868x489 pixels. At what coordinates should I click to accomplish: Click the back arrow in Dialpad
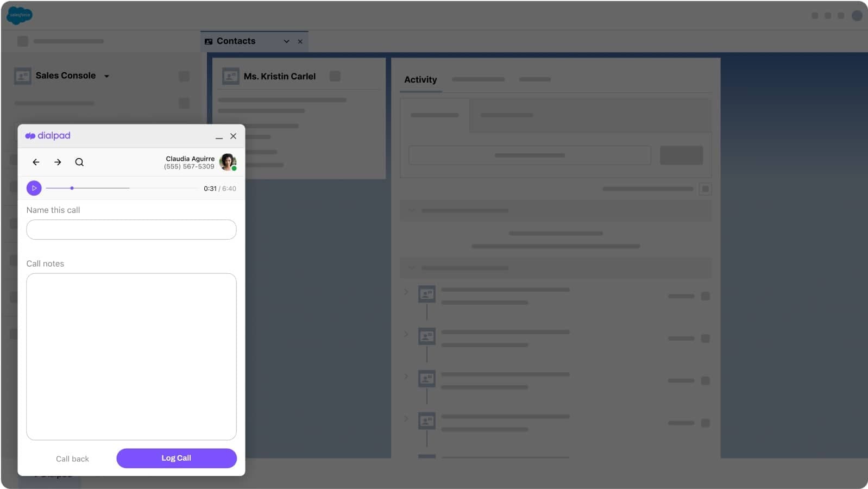click(36, 162)
